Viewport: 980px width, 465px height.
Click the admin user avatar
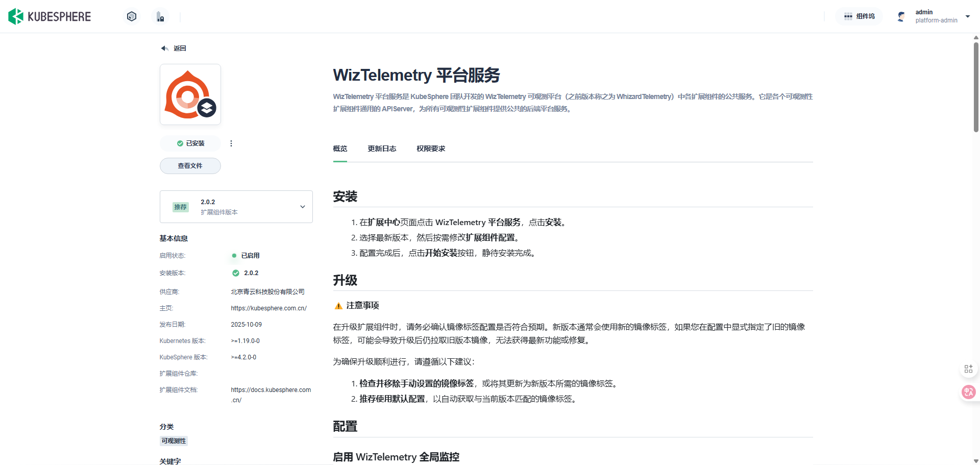902,16
